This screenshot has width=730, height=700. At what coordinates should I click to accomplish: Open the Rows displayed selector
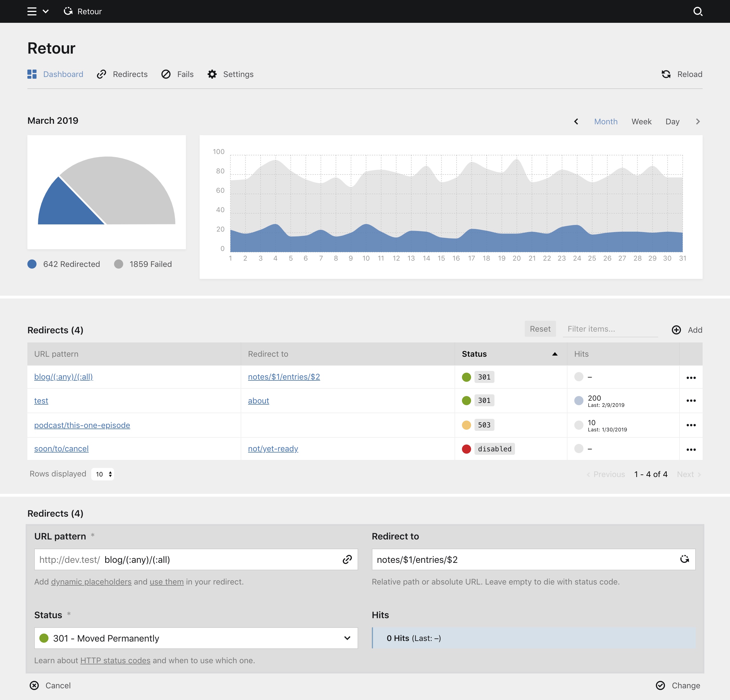(x=103, y=474)
